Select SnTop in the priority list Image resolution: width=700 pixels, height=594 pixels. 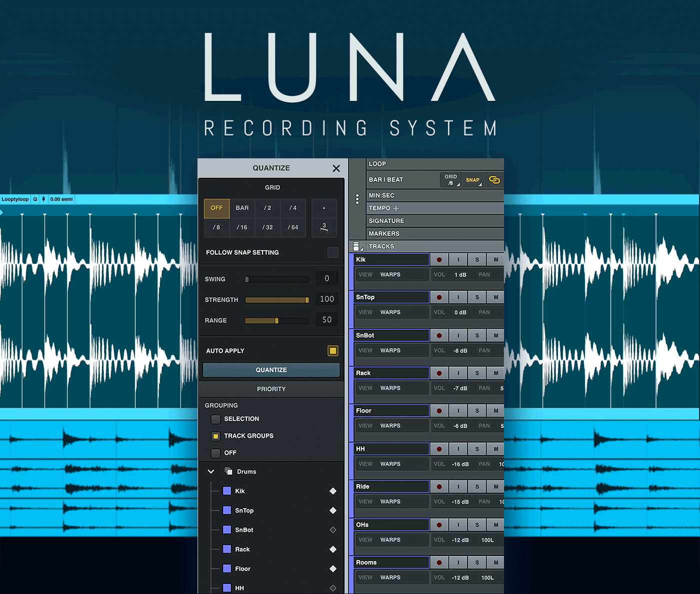click(x=244, y=511)
